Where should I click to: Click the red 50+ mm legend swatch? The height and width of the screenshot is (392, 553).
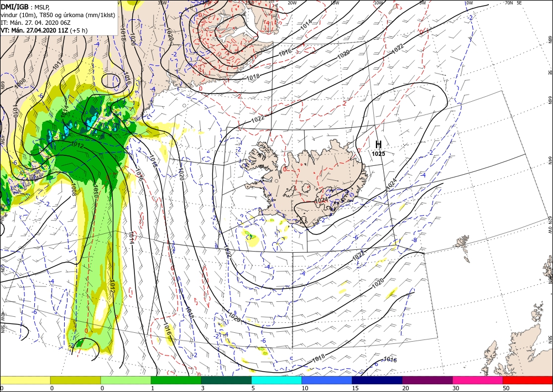[x=528, y=380]
